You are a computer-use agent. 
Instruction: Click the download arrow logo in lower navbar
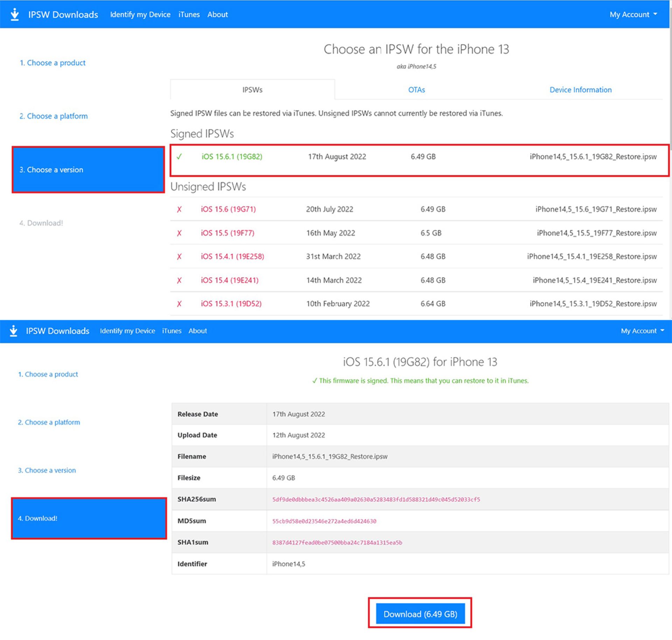14,330
